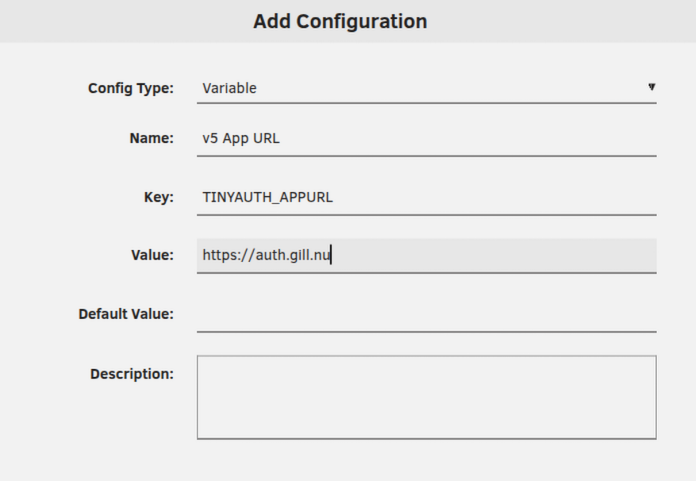The image size is (696, 481).
Task: Click inside the Description text area
Action: pyautogui.click(x=426, y=397)
